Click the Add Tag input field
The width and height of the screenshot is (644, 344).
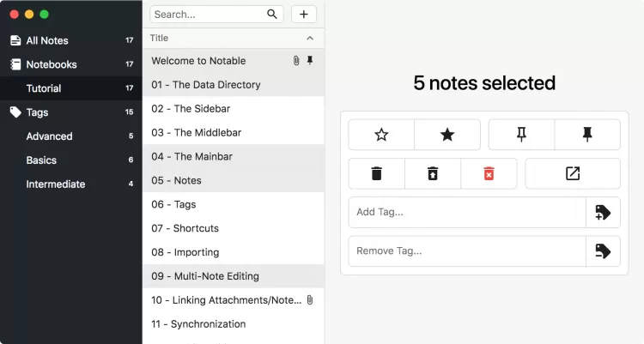click(x=466, y=213)
